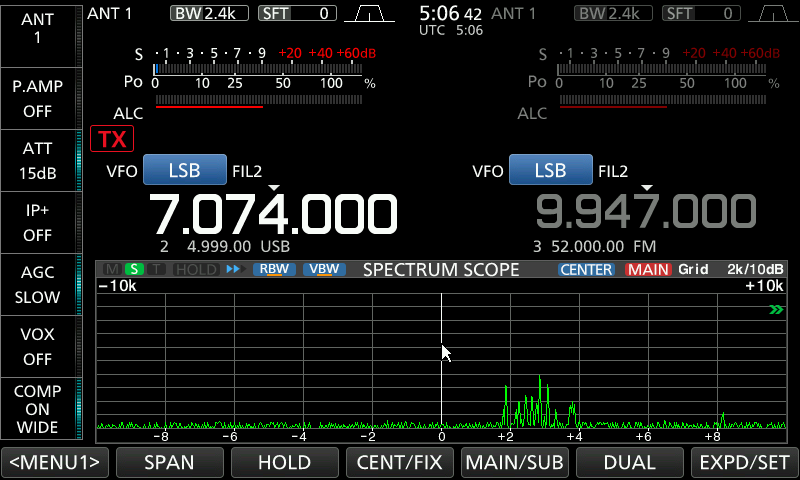
Task: Click the blue fast-speed arrows scope icon
Action: click(235, 269)
